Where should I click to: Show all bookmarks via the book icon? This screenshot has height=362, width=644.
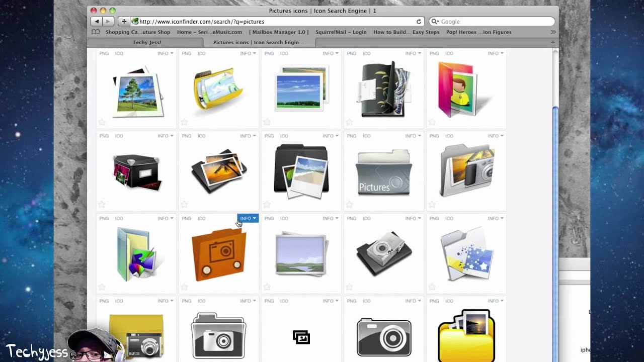[x=96, y=32]
